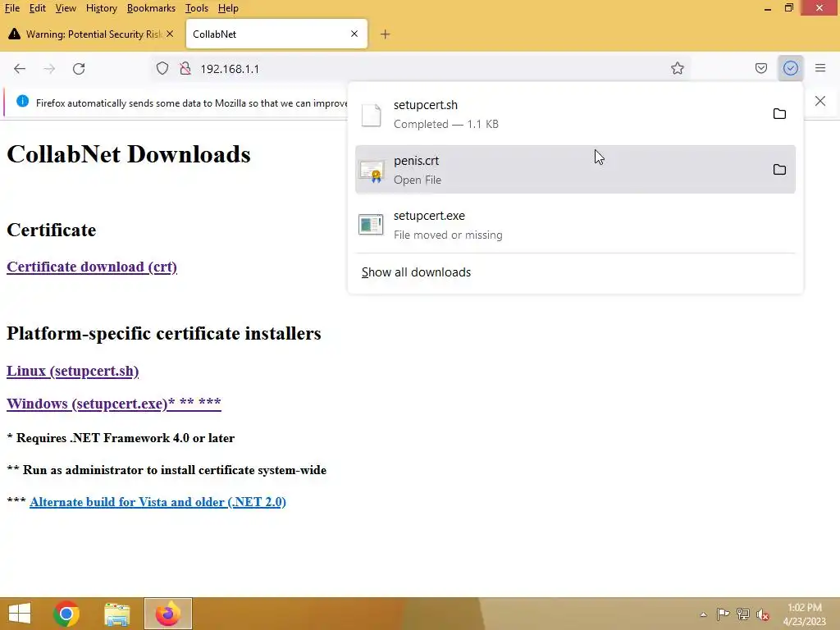Toggle the Downloads toolbar button
This screenshot has height=630, width=840.
(790, 69)
